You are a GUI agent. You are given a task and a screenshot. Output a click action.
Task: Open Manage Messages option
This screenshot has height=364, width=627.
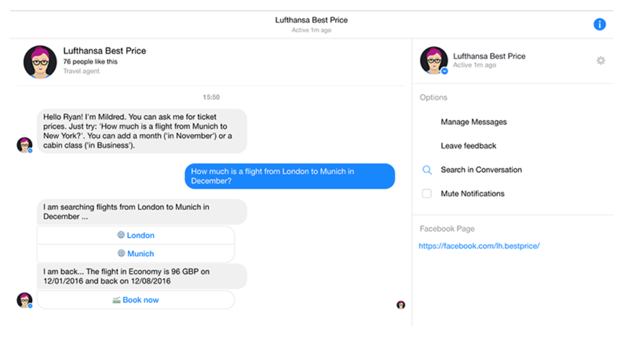pyautogui.click(x=474, y=122)
